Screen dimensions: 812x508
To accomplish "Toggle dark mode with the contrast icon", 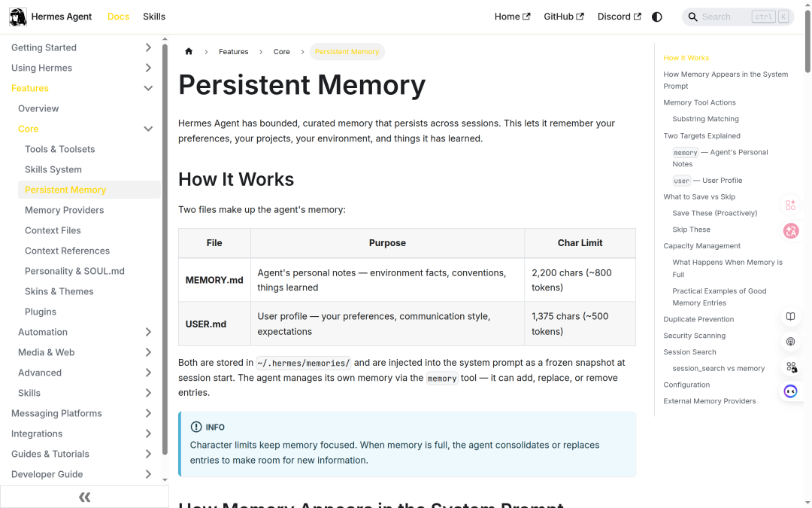I will pyautogui.click(x=656, y=16).
